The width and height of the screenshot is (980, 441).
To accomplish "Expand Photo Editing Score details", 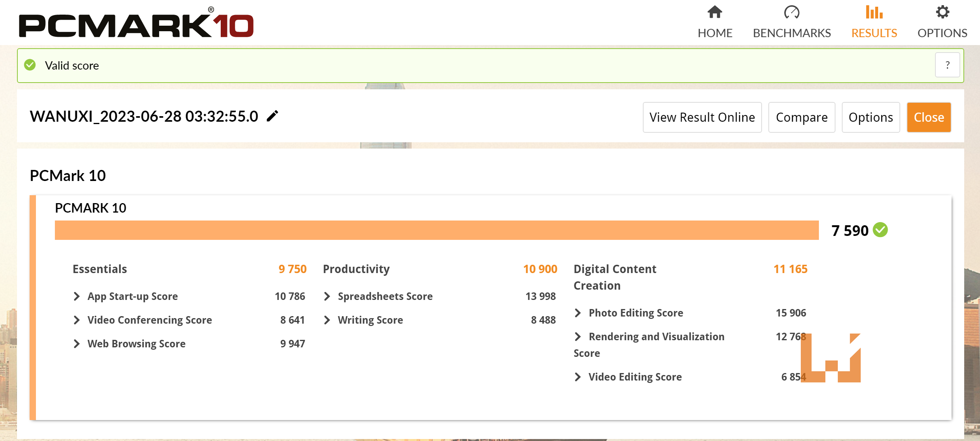I will tap(578, 313).
